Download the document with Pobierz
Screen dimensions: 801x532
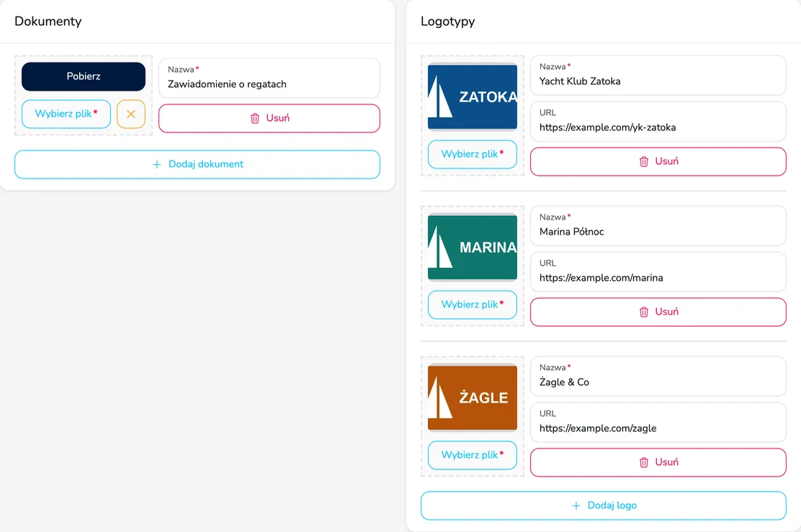point(84,76)
